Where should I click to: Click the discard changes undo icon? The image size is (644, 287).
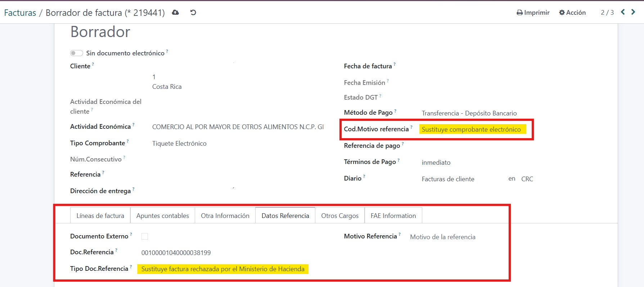pyautogui.click(x=193, y=13)
